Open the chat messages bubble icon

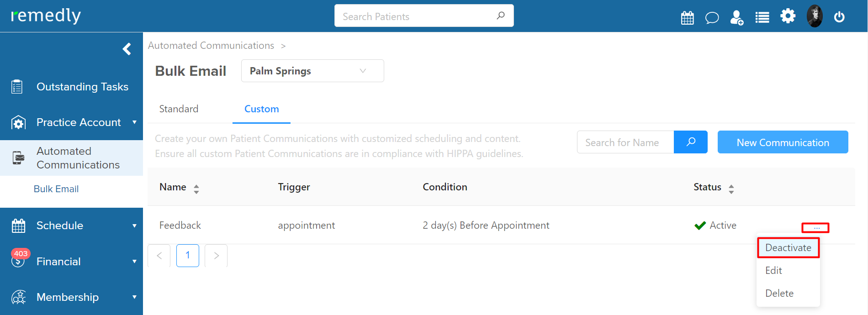(712, 18)
